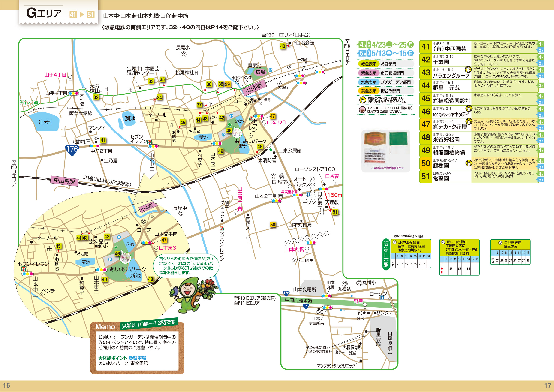Click the hand icon beside お庭の中へは入れません
The image size is (554, 392).
click(x=363, y=100)
